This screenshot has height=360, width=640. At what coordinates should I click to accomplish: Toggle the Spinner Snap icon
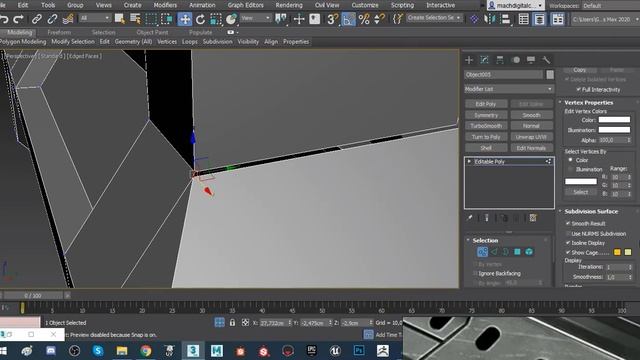pos(380,19)
